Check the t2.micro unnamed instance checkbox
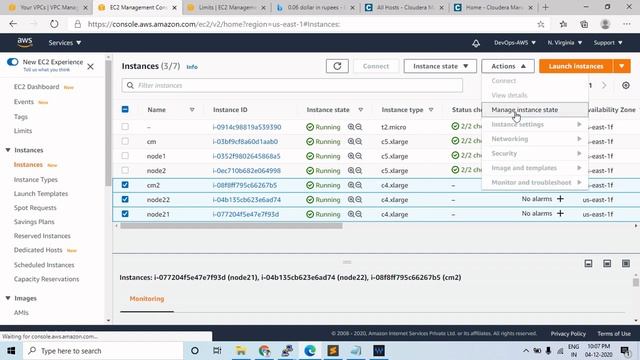Viewport: 640px width, 360px height. (125, 127)
